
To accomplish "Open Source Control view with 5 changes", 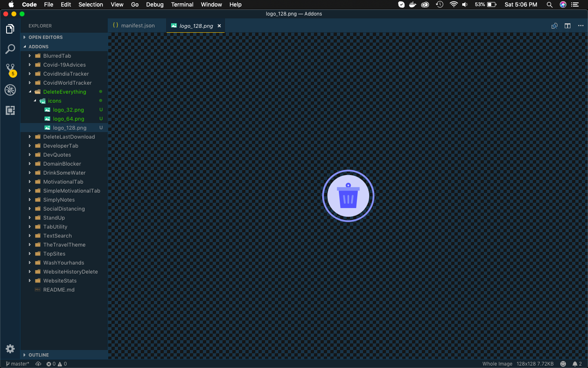I will coord(10,70).
